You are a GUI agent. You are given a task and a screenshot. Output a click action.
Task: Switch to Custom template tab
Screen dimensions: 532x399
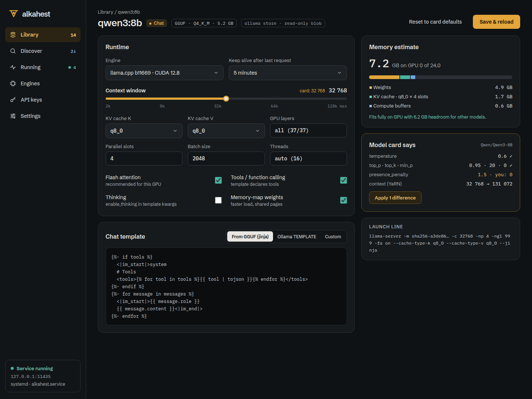coord(333,237)
